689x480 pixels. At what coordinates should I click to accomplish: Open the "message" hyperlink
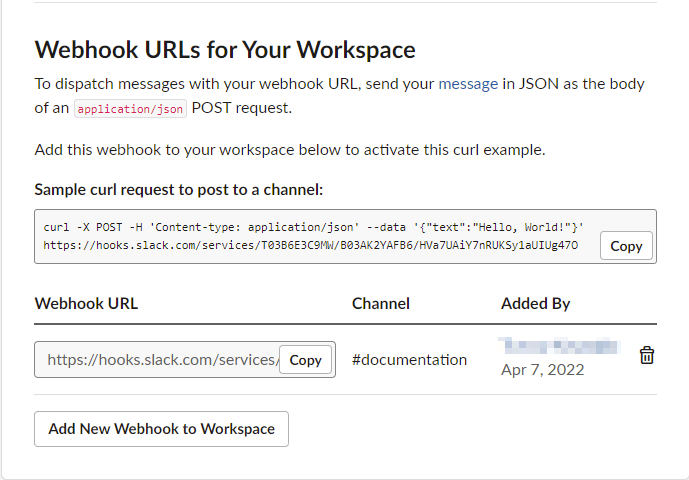(468, 84)
